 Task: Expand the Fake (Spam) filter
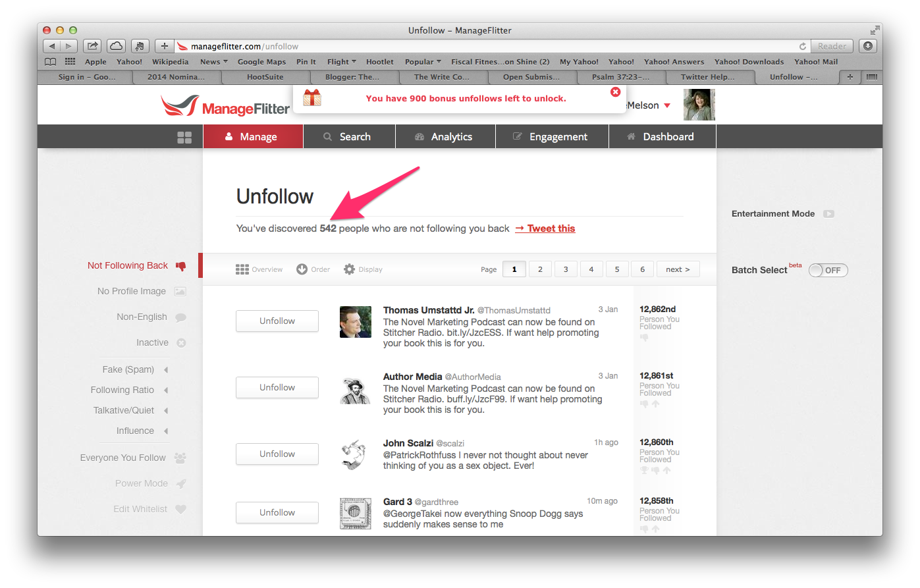pos(166,369)
